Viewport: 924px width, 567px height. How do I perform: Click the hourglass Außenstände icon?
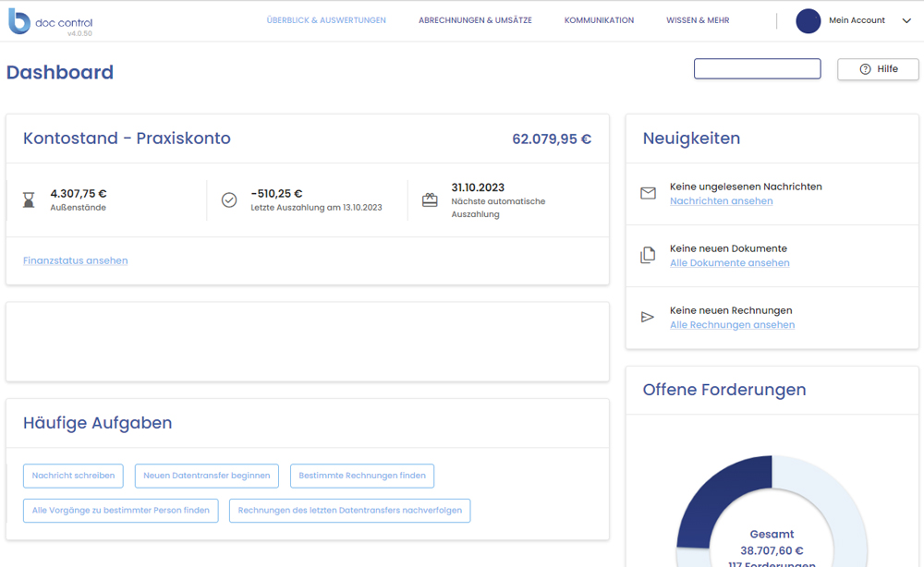click(x=29, y=200)
